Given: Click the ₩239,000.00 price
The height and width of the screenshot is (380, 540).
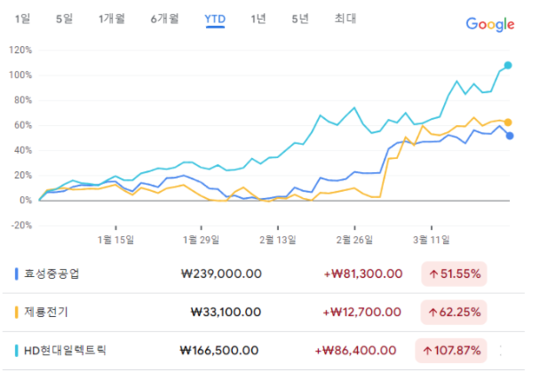Looking at the screenshot, I should click(221, 274).
